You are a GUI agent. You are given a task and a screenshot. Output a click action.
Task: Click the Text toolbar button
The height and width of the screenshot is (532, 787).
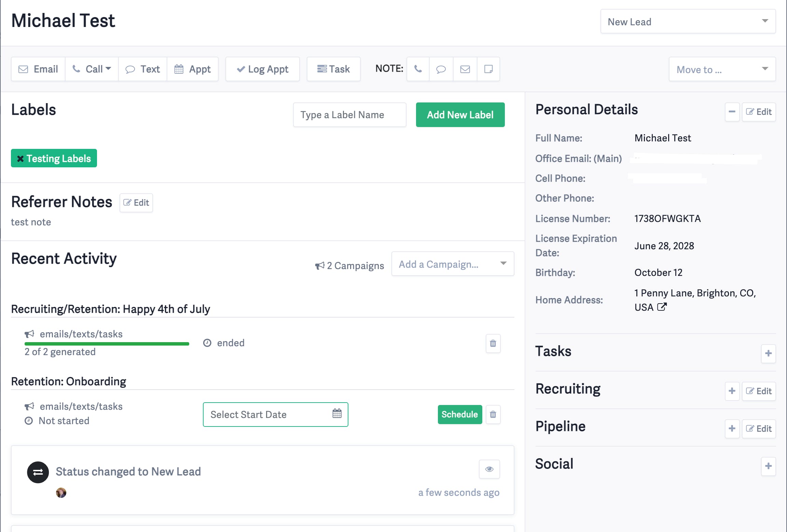[x=143, y=69]
